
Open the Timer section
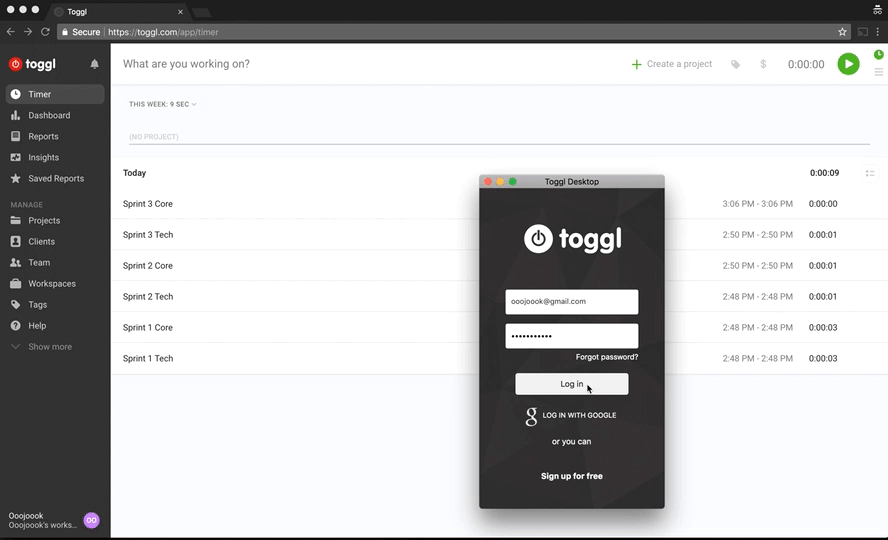(55, 94)
